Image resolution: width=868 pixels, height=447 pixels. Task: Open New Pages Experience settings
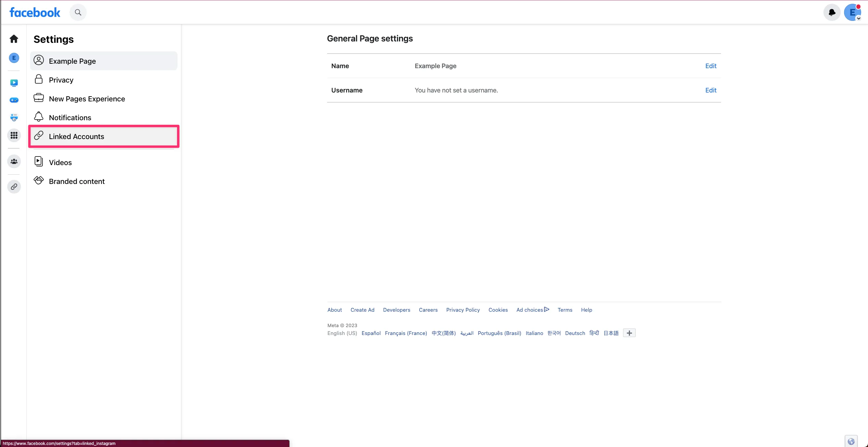tap(104, 99)
